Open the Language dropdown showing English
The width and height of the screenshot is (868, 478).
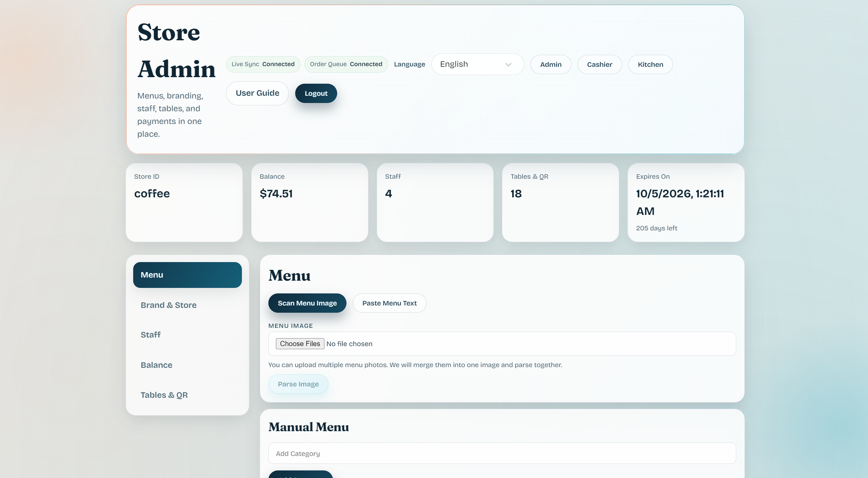478,64
